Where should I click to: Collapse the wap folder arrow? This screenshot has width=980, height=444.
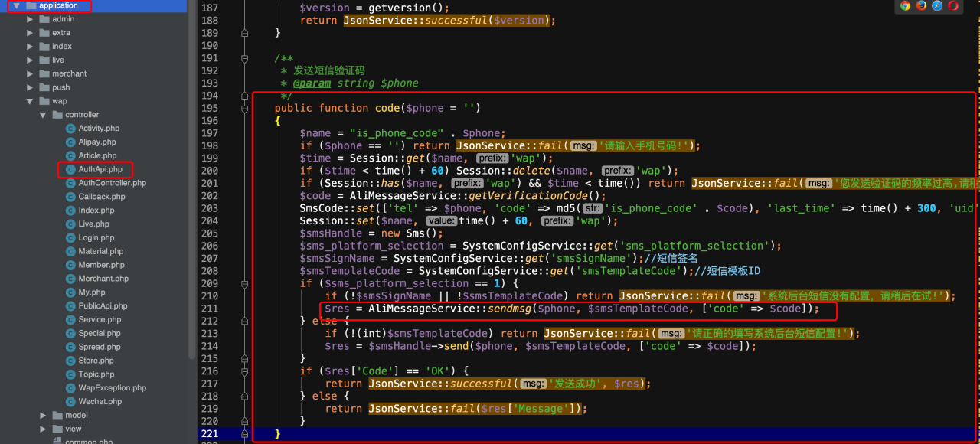30,101
